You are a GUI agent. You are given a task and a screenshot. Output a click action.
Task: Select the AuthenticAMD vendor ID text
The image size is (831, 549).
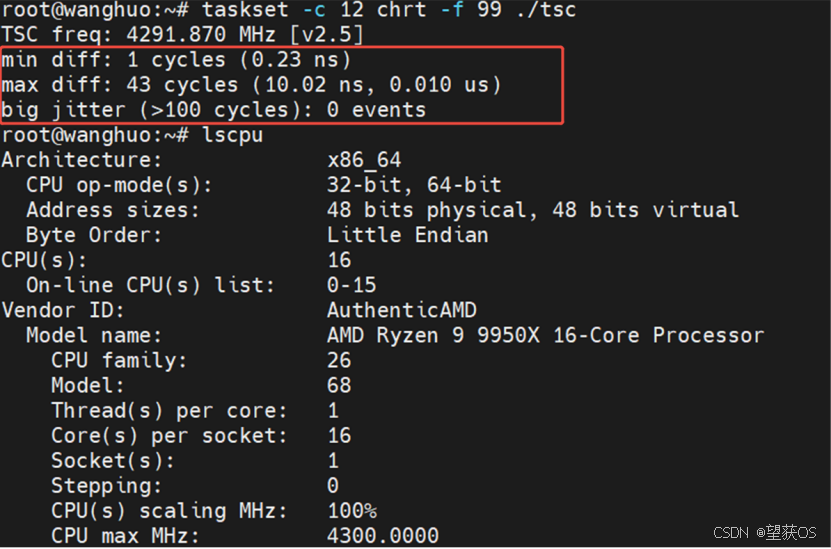(402, 311)
